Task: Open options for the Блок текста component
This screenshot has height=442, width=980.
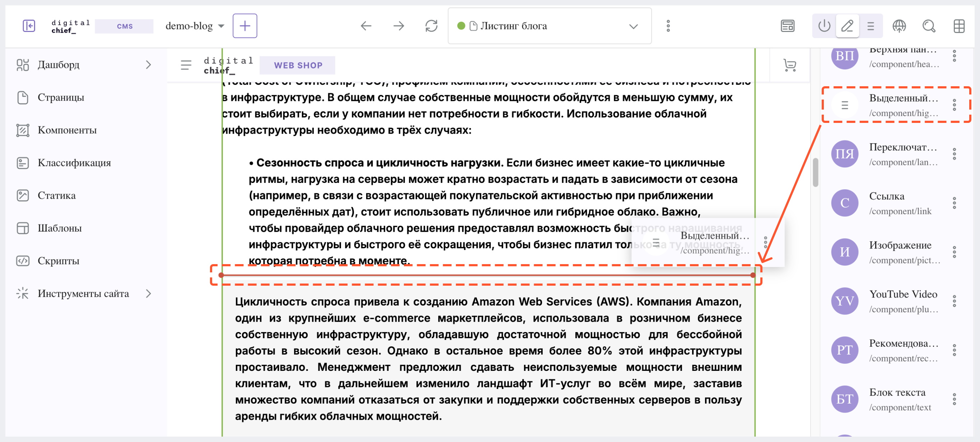Action: [954, 400]
